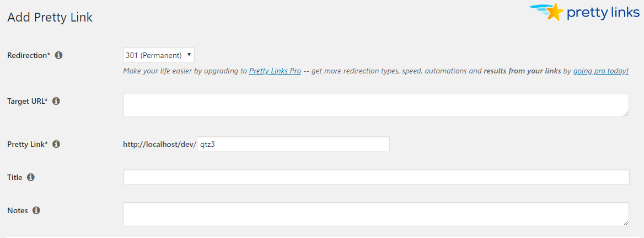Click the Redirection field label
The width and height of the screenshot is (644, 238).
point(28,55)
